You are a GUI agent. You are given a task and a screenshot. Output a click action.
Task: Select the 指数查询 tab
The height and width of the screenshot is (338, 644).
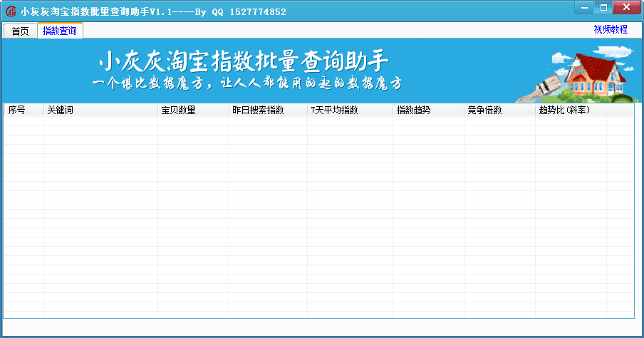(x=60, y=31)
